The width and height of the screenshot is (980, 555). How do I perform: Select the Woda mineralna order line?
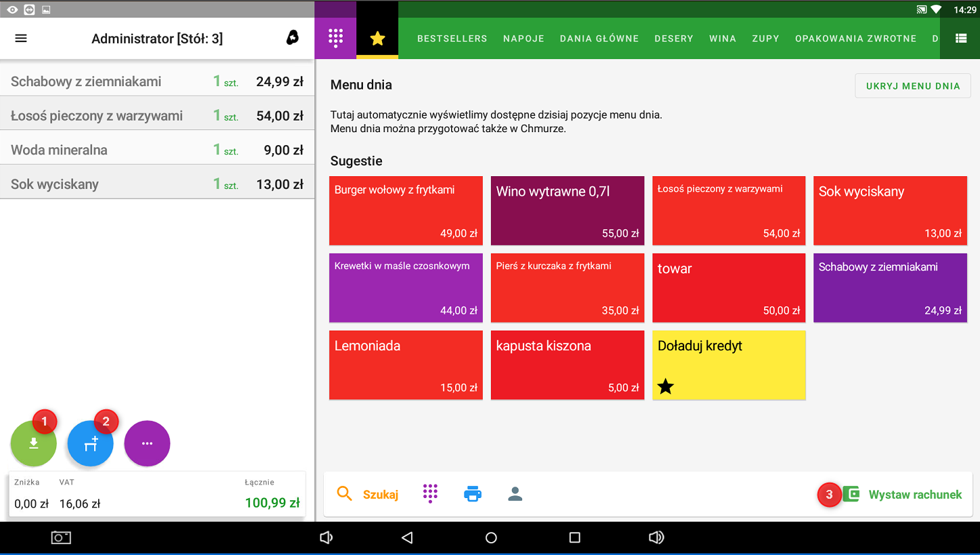pos(157,150)
